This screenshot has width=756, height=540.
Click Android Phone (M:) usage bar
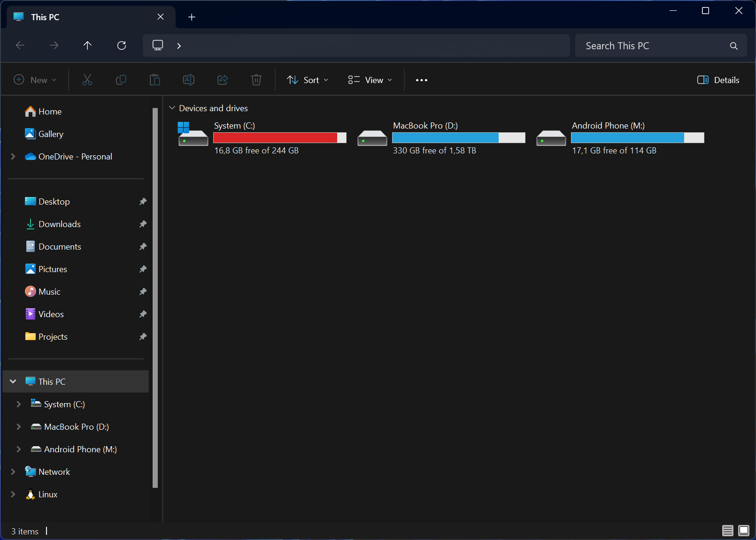[638, 137]
